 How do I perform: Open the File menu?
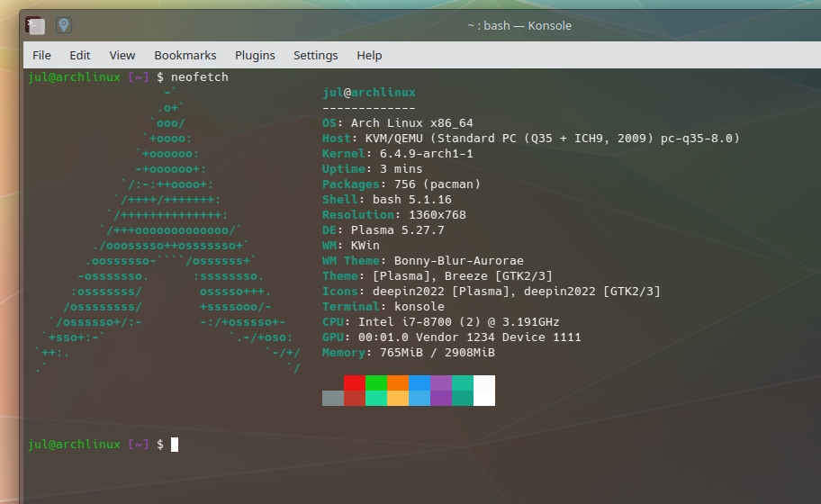point(41,55)
